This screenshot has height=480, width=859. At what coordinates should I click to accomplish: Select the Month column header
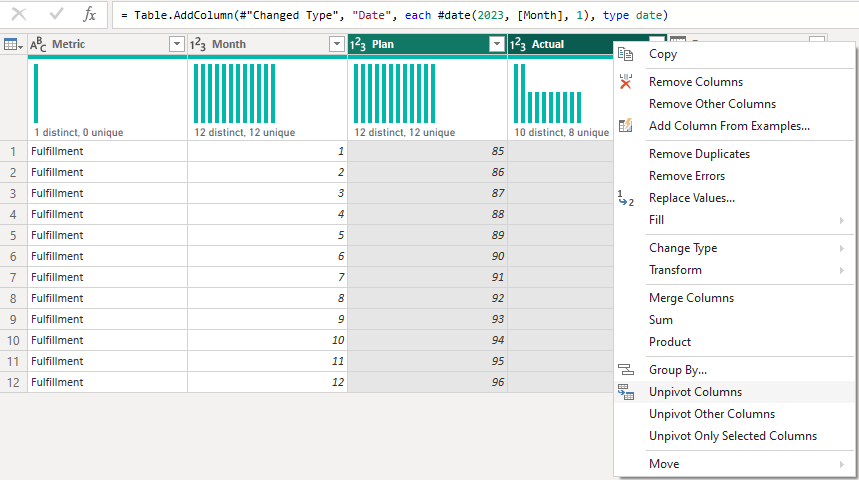tap(267, 44)
